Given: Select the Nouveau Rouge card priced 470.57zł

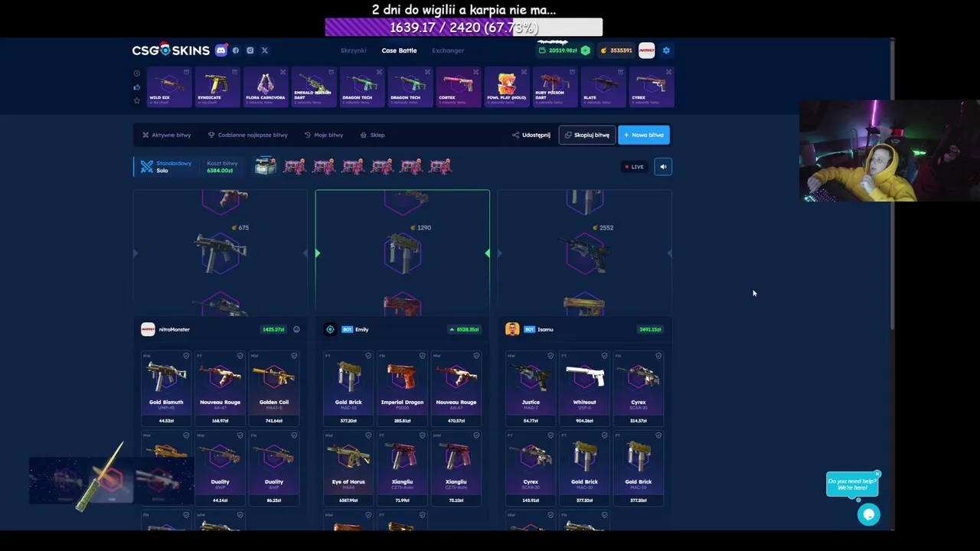Looking at the screenshot, I should tap(456, 388).
